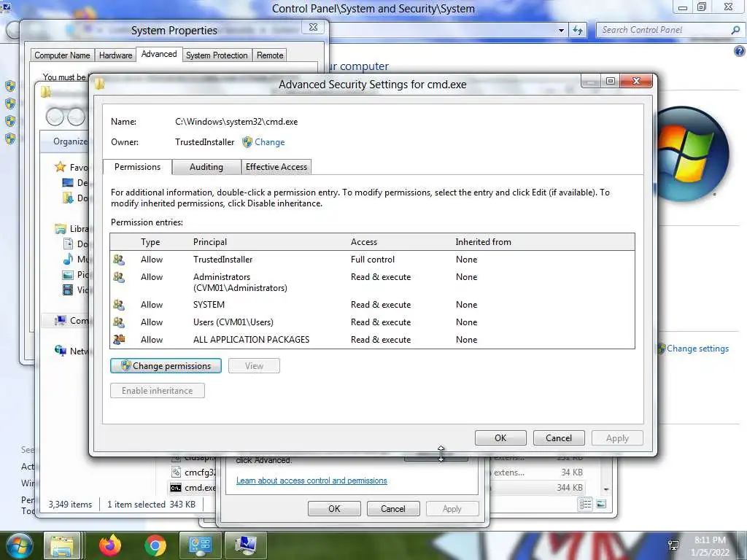Image resolution: width=747 pixels, height=560 pixels.
Task: Switch to the Auditing tab
Action: click(206, 167)
